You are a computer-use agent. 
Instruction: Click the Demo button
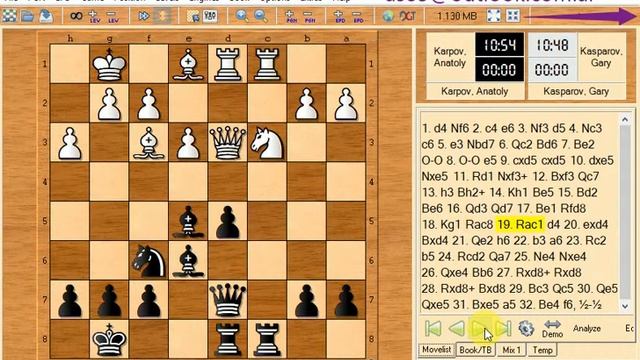click(552, 329)
